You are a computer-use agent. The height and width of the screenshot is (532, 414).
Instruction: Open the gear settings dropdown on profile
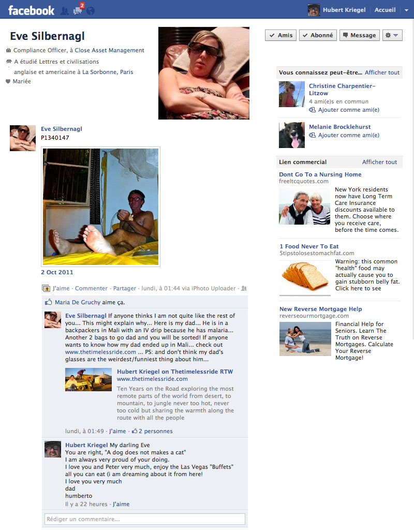(x=392, y=35)
